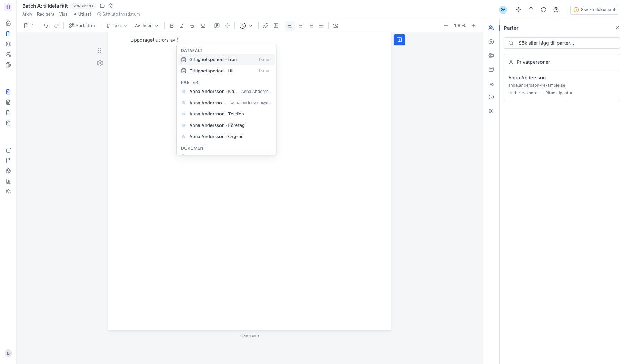Clear text formatting
Viewport: 624px width, 364px height.
[x=336, y=26]
